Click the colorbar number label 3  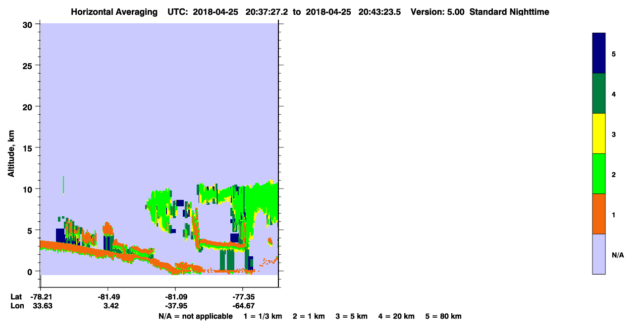[x=614, y=135]
